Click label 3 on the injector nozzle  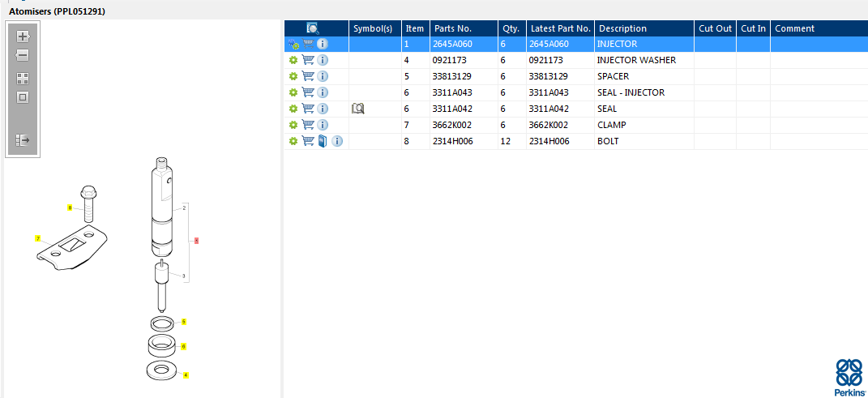point(183,276)
